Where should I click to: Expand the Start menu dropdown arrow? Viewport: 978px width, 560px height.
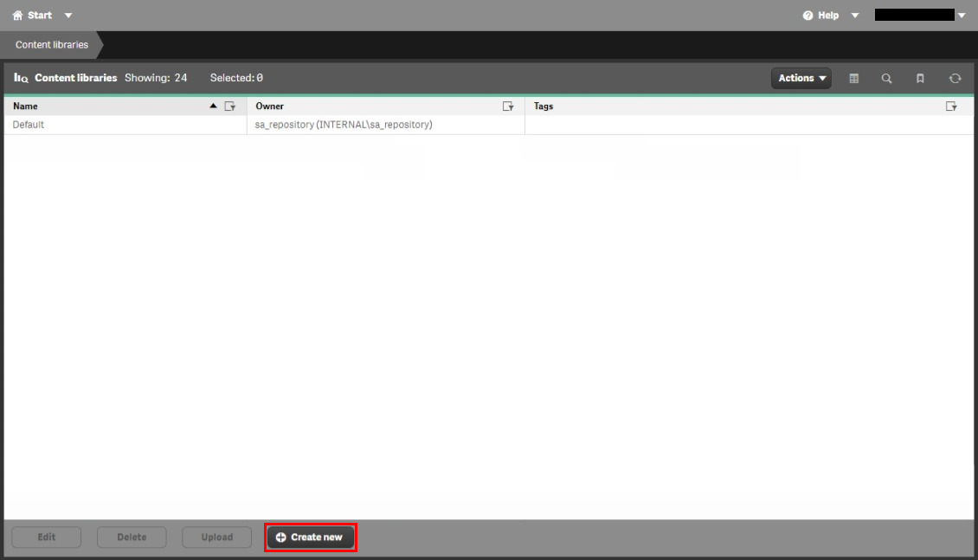coord(68,15)
